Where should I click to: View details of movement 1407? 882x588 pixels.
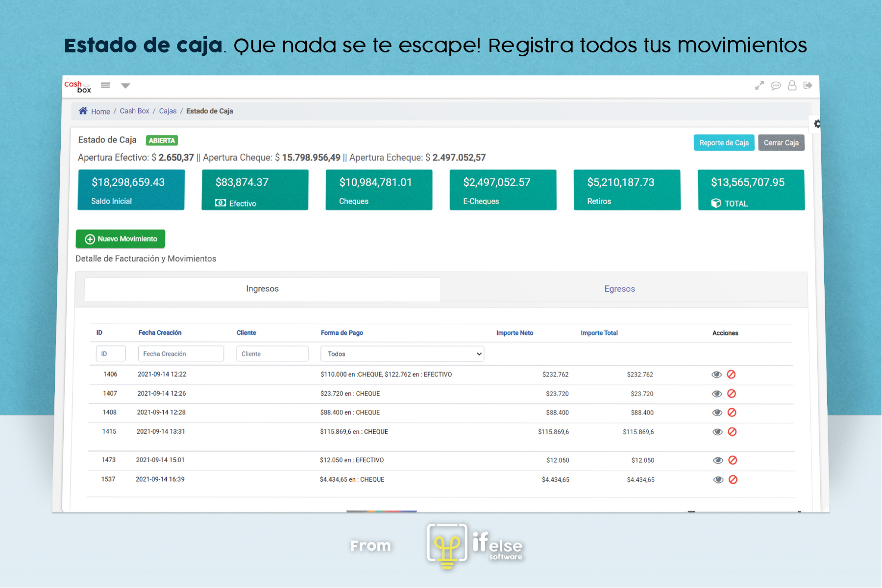[x=717, y=394]
